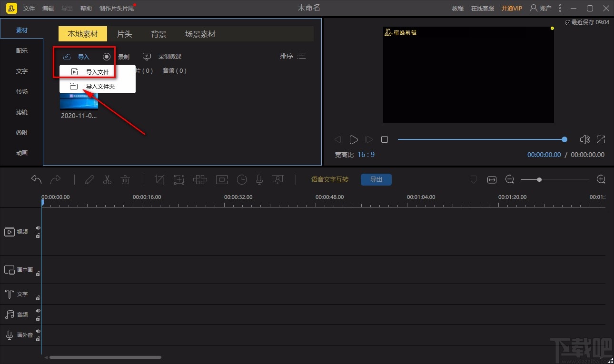Toggle lock on the 画中画 track
The width and height of the screenshot is (614, 364).
point(38,274)
